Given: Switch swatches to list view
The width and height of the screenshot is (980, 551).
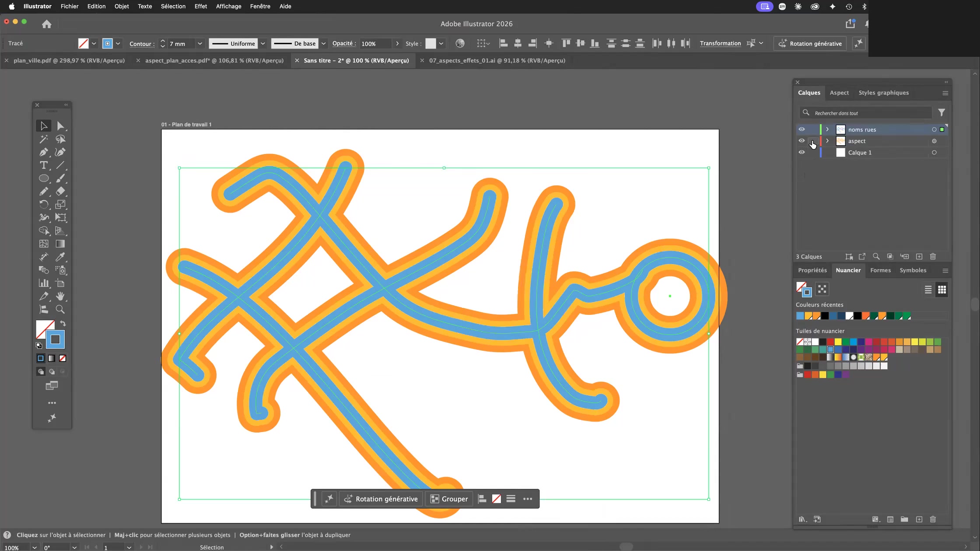Looking at the screenshot, I should [928, 289].
